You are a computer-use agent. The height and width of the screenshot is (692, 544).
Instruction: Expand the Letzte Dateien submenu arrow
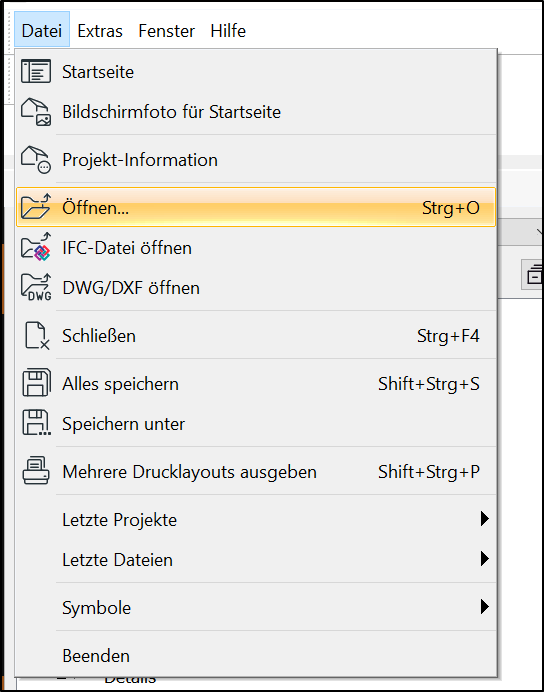[484, 559]
